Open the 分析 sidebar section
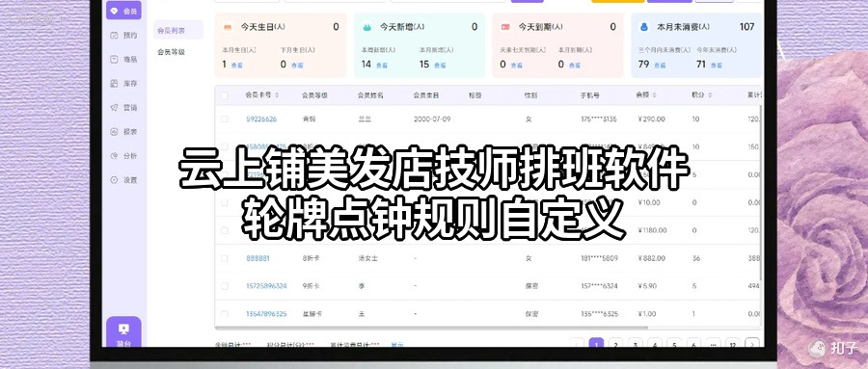868x369 pixels. click(x=123, y=156)
